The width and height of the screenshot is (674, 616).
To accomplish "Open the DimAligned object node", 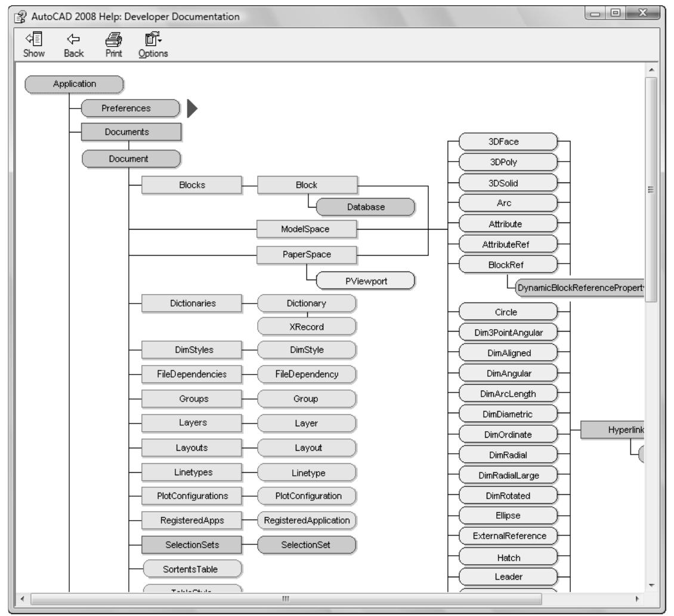I will [x=508, y=352].
